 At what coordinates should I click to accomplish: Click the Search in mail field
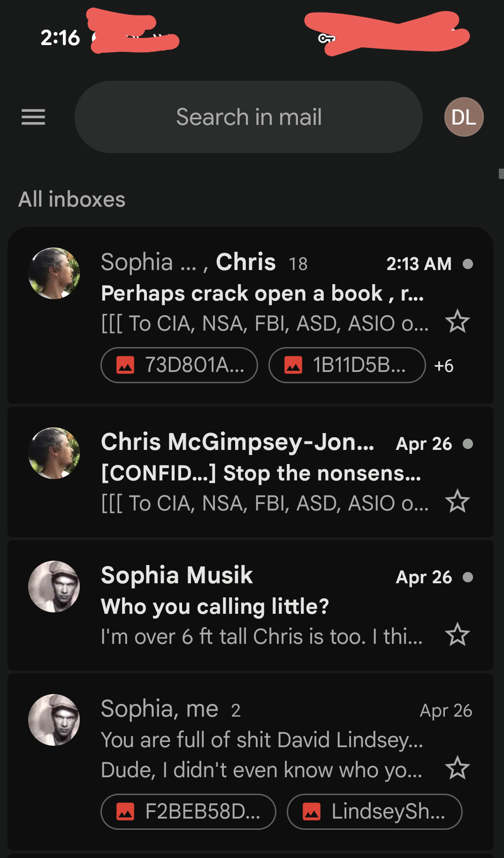[249, 117]
